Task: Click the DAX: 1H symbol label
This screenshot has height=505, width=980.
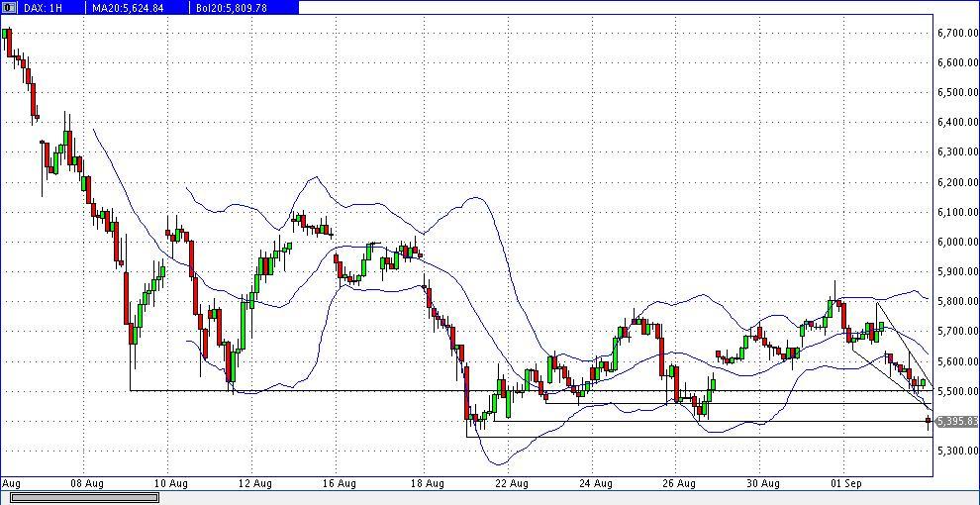Action: click(42, 8)
